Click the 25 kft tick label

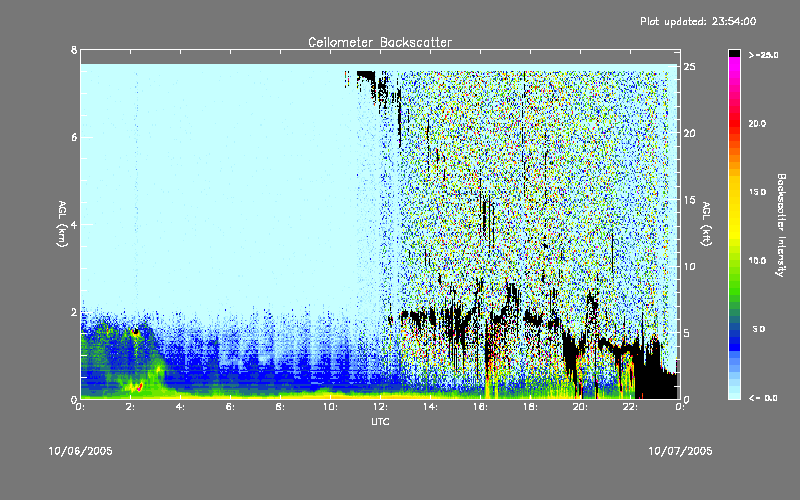tap(689, 67)
